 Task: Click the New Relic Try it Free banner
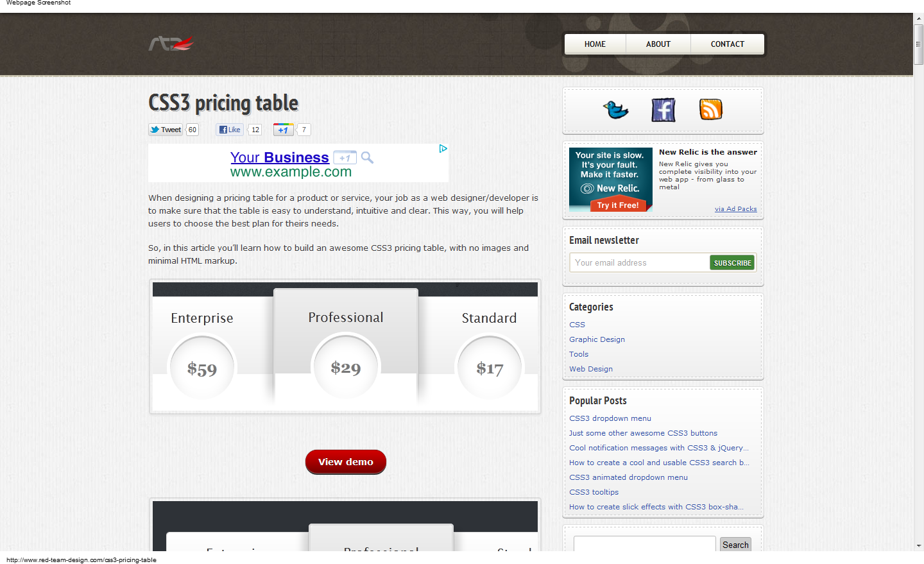[610, 180]
